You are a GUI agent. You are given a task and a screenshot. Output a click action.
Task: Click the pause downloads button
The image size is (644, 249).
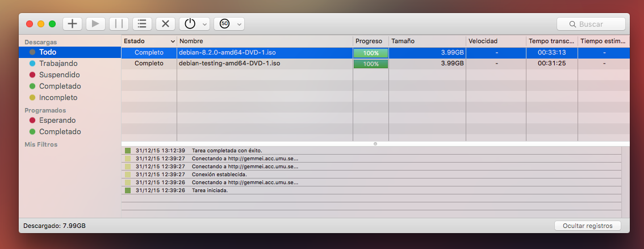tap(119, 24)
